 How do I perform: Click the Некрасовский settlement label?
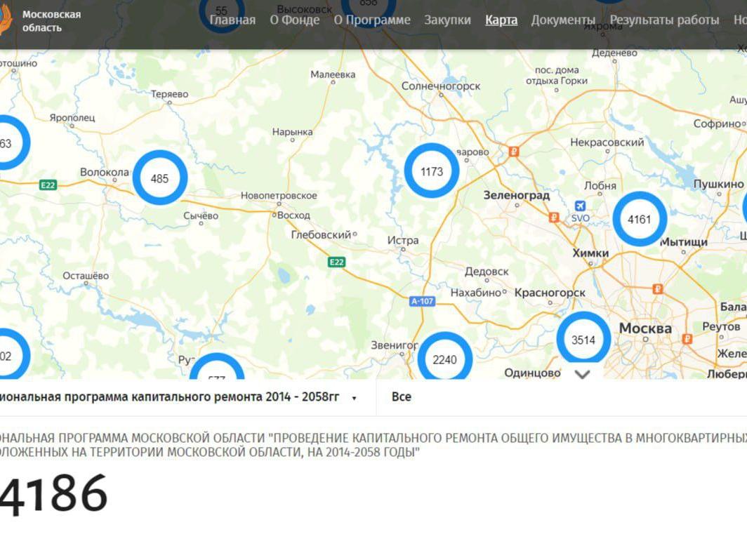click(x=607, y=142)
